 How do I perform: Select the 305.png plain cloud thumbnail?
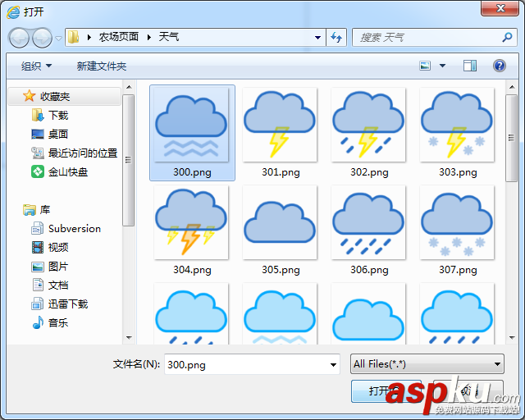coord(280,222)
